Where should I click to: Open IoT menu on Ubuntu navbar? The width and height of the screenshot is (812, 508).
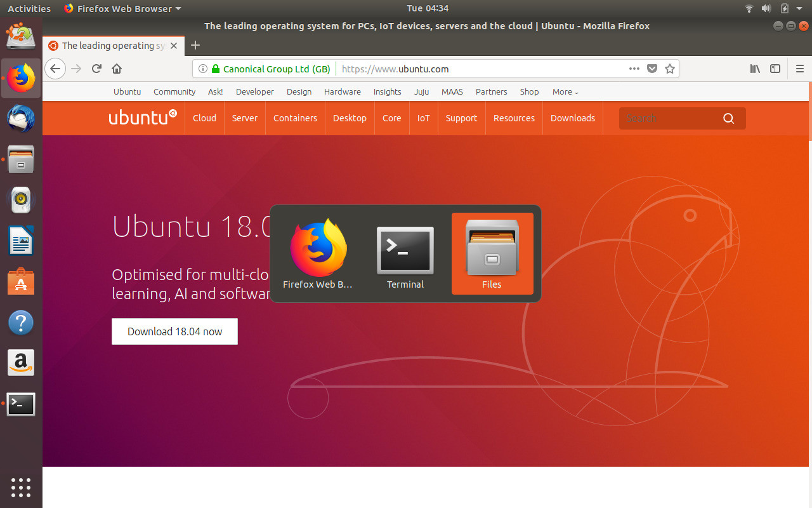coord(424,118)
